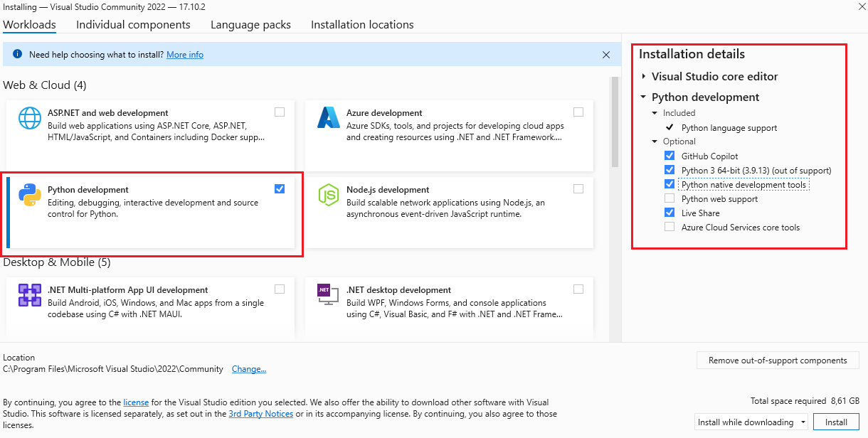This screenshot has width=868, height=438.
Task: Click the Desktop & Mobile (5) heading
Action: click(x=57, y=262)
